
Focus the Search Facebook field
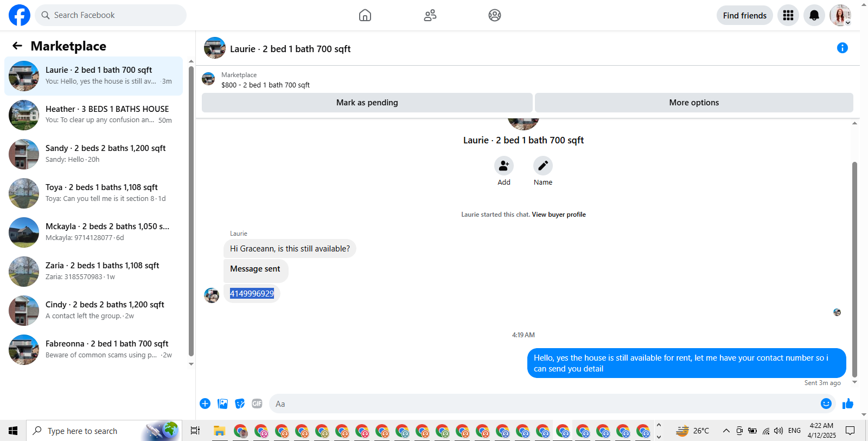coord(111,15)
